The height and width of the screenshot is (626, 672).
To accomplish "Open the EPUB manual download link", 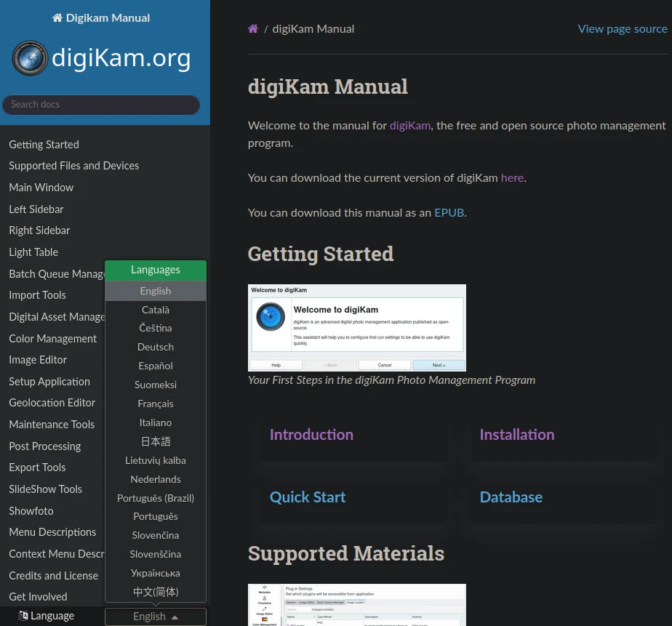I will pos(449,212).
